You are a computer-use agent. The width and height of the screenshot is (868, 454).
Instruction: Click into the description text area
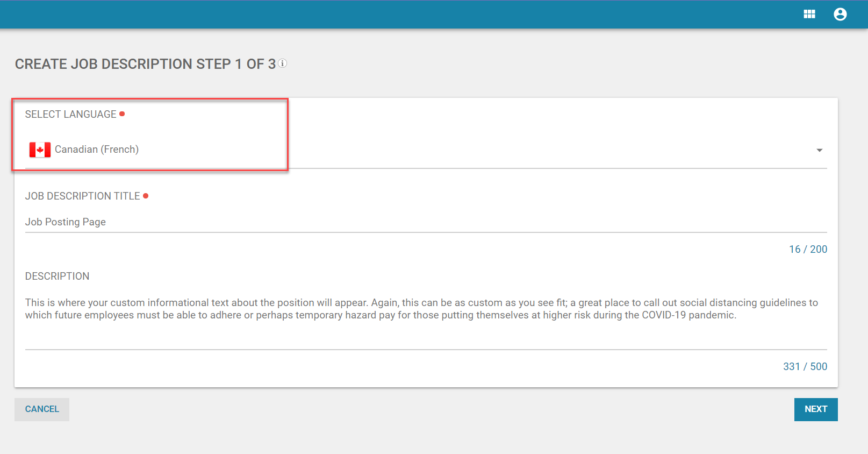click(425, 309)
